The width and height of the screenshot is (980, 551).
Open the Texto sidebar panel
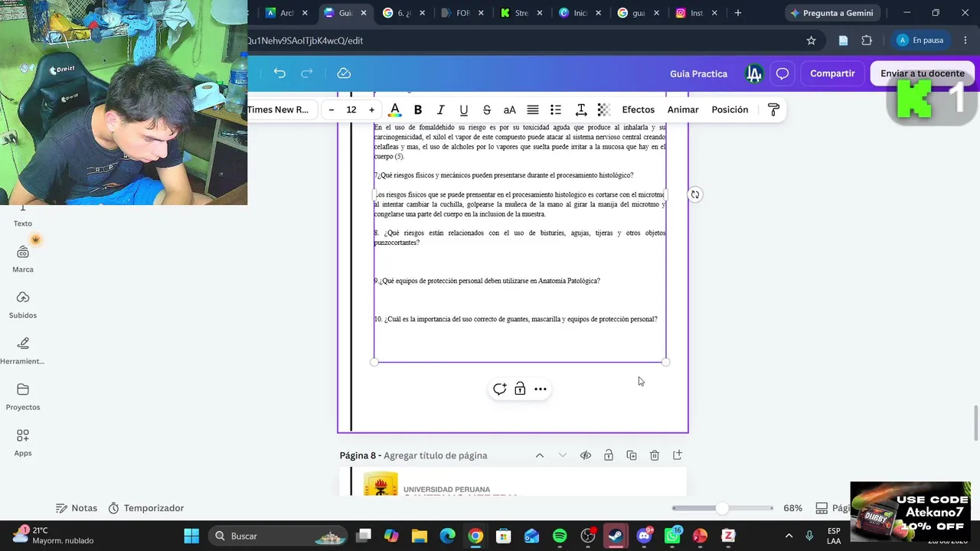point(23,217)
